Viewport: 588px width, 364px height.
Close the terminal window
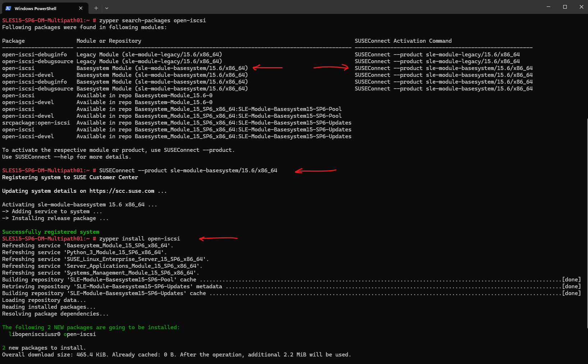point(581,7)
